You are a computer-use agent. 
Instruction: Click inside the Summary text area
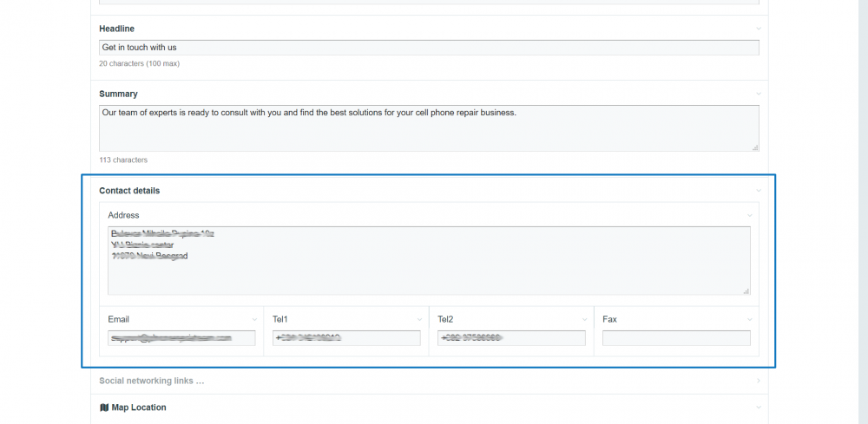pos(429,128)
